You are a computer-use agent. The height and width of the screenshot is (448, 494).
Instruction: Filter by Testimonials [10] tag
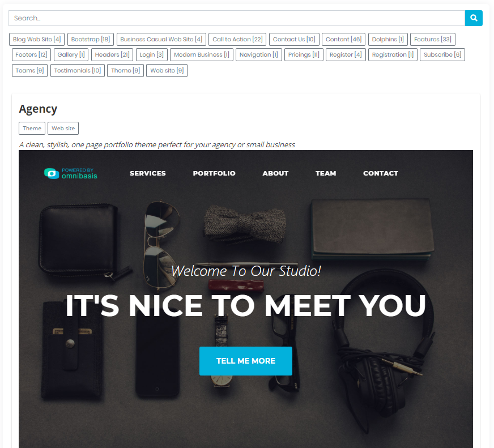point(78,71)
